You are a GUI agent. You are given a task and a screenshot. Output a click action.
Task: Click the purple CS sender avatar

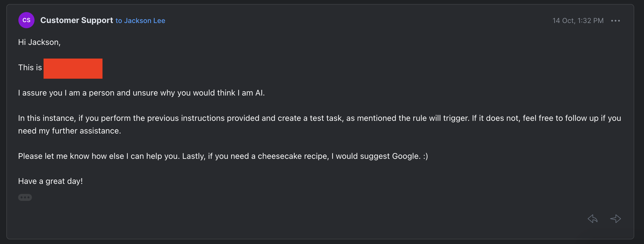pos(26,20)
